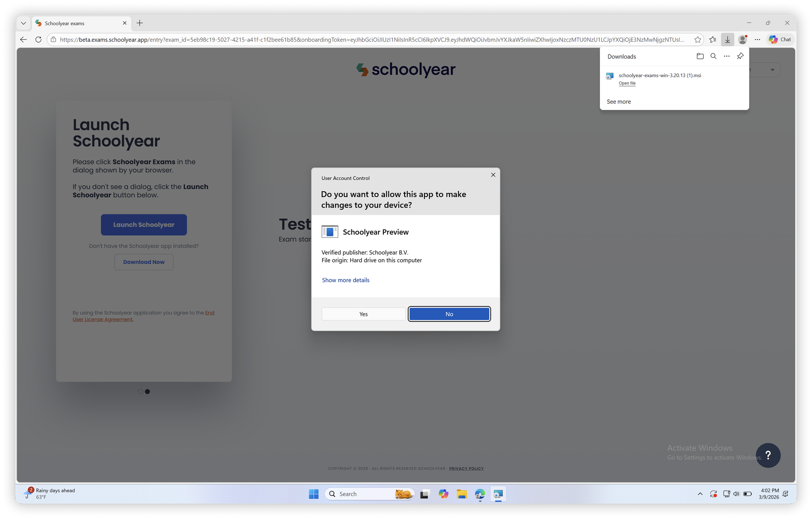Choose No in the UAC prompt

(x=449, y=314)
